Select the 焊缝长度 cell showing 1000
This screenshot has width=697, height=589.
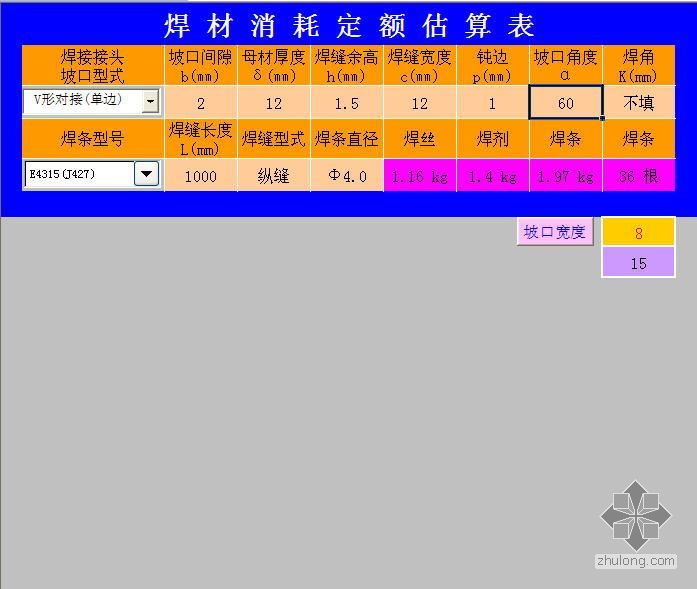tap(201, 176)
